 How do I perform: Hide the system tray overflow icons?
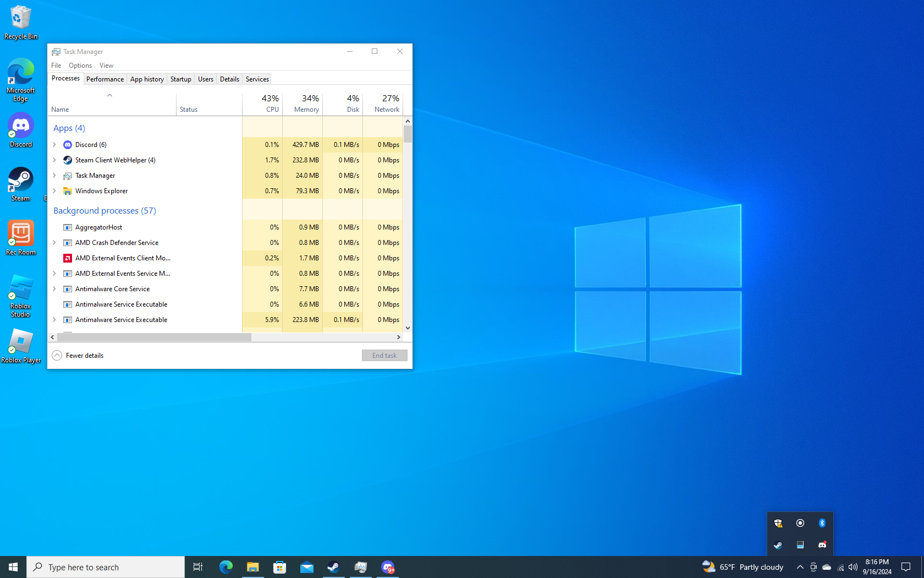800,567
